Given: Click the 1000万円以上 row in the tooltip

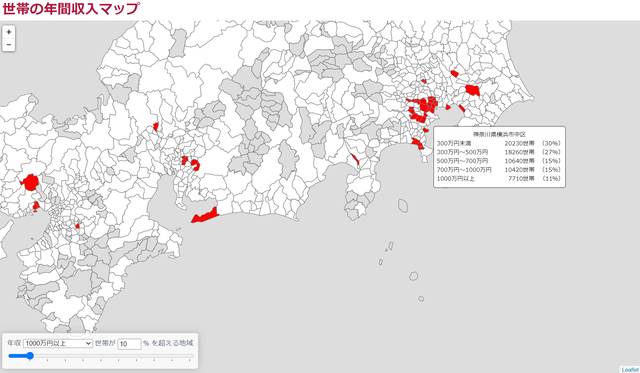Looking at the screenshot, I should (499, 178).
